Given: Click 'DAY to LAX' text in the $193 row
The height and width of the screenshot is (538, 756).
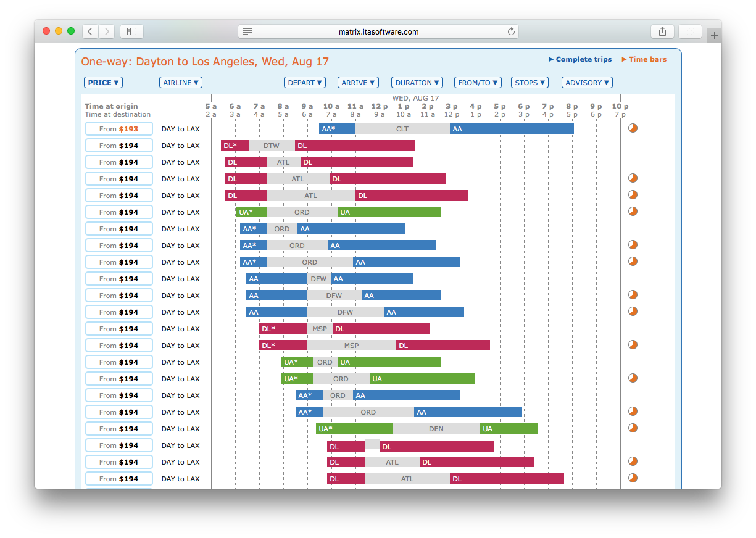Looking at the screenshot, I should click(x=181, y=129).
